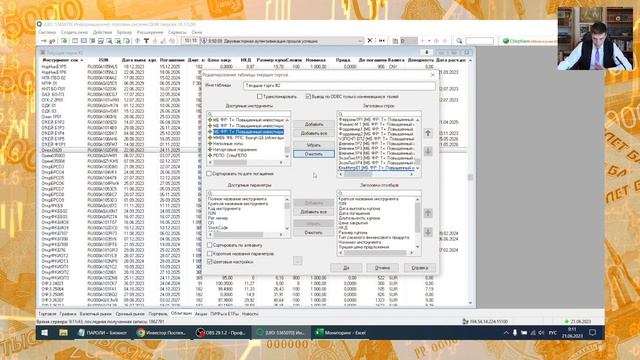Expand РЕПО: СпецРЕПО class
The image size is (640, 360).
(x=210, y=156)
